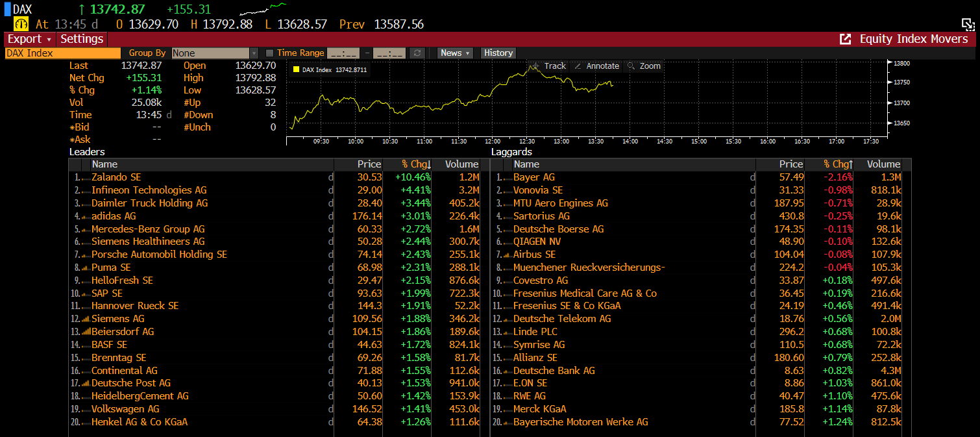Click the refresh icon next to time range
Viewport: 980px width, 437px height.
[417, 53]
